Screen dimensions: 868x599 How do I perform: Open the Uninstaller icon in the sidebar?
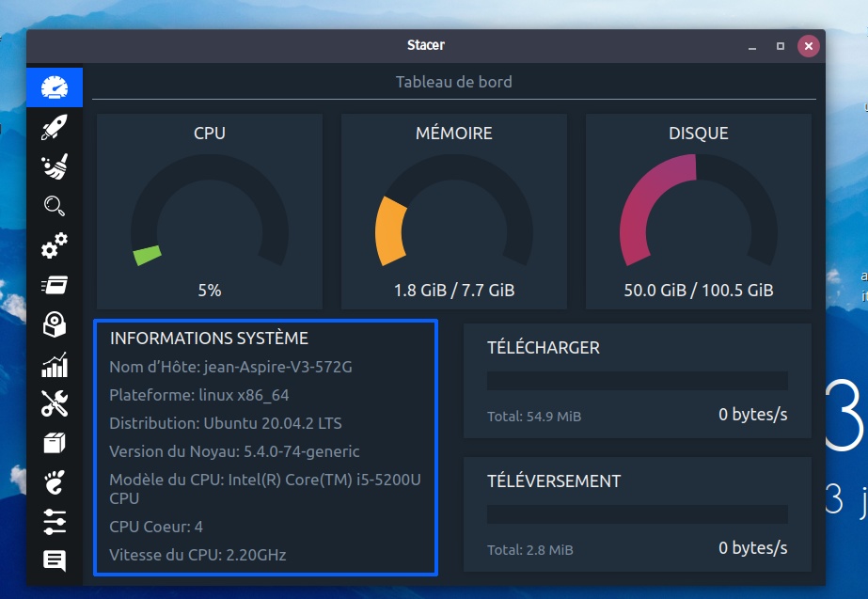point(55,324)
